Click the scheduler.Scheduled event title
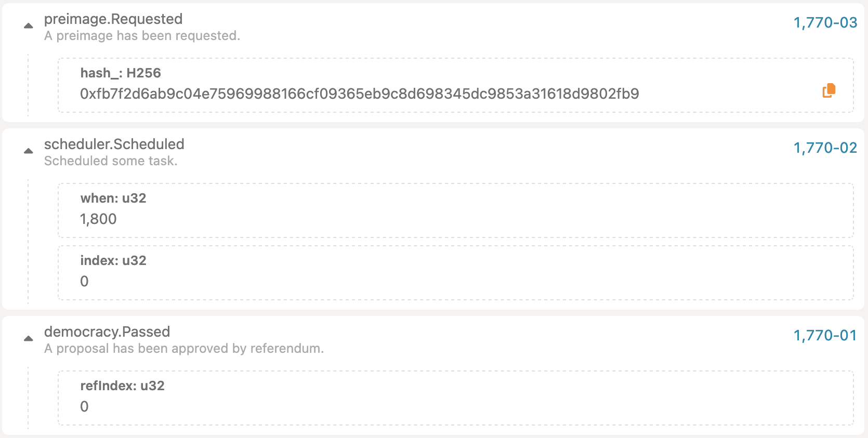Screen dimensions: 868x438 (114, 144)
